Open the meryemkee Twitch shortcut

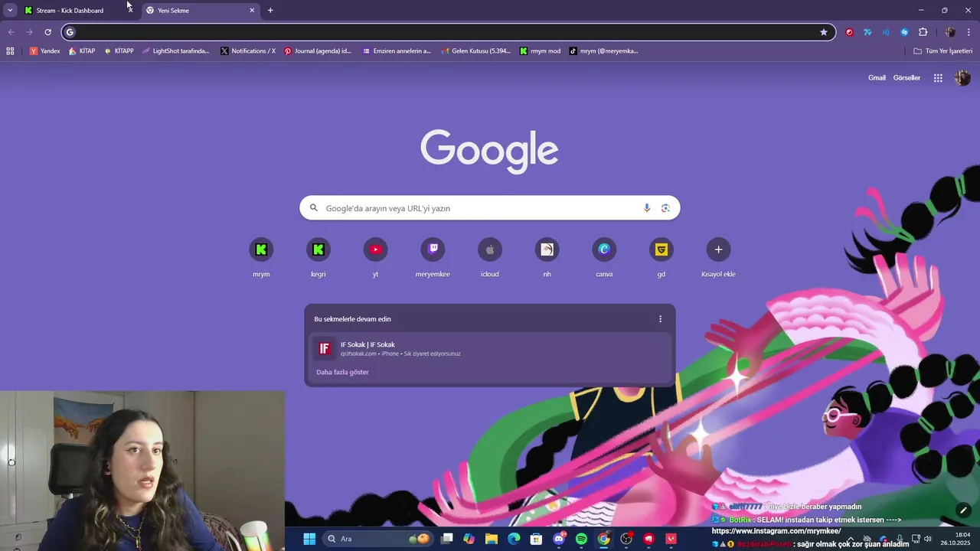[x=433, y=249]
